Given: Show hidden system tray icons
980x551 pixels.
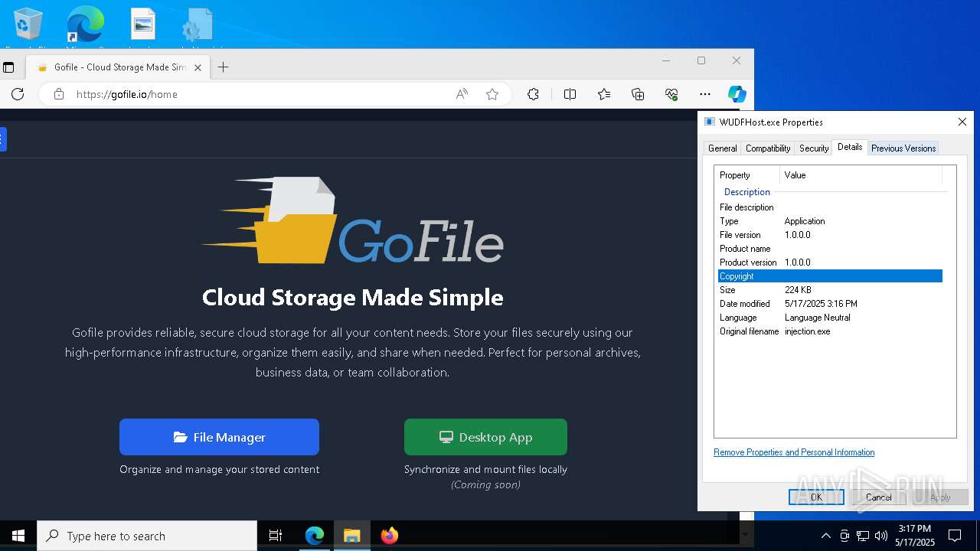Looking at the screenshot, I should click(825, 536).
